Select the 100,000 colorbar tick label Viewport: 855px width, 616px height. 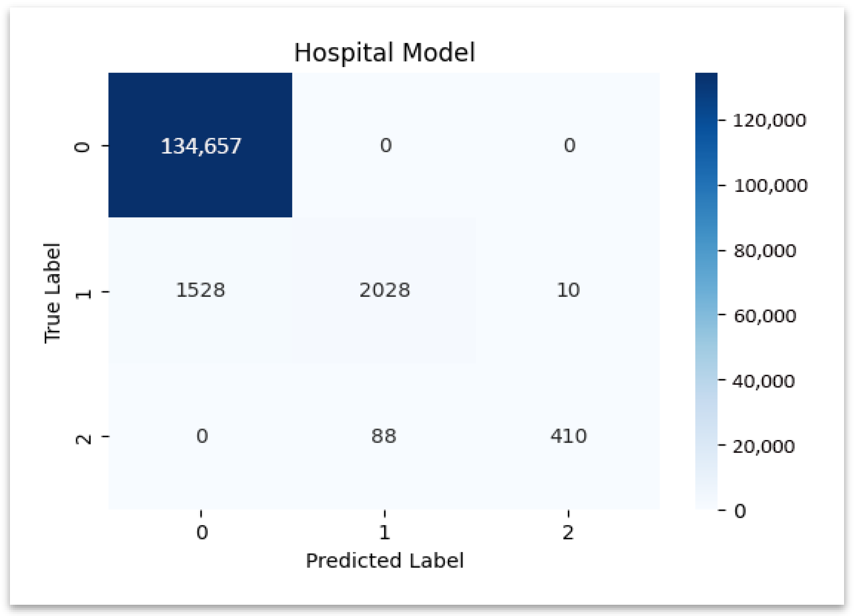tap(771, 186)
